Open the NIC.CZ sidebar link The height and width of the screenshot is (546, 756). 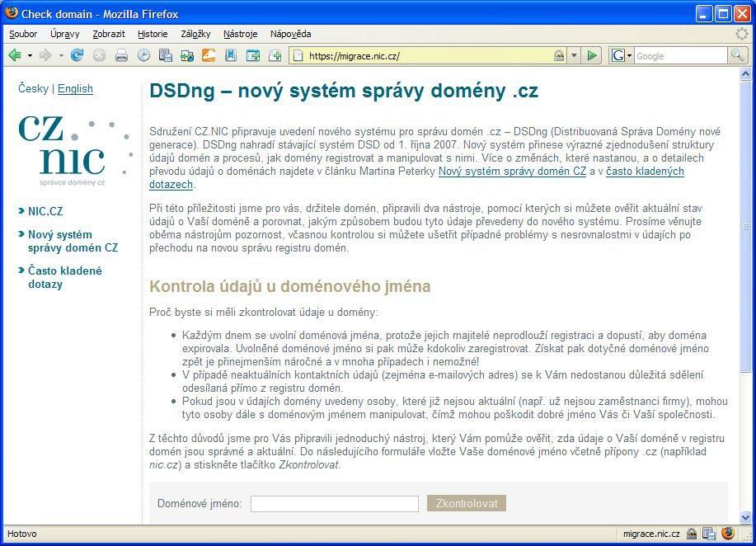(x=45, y=211)
